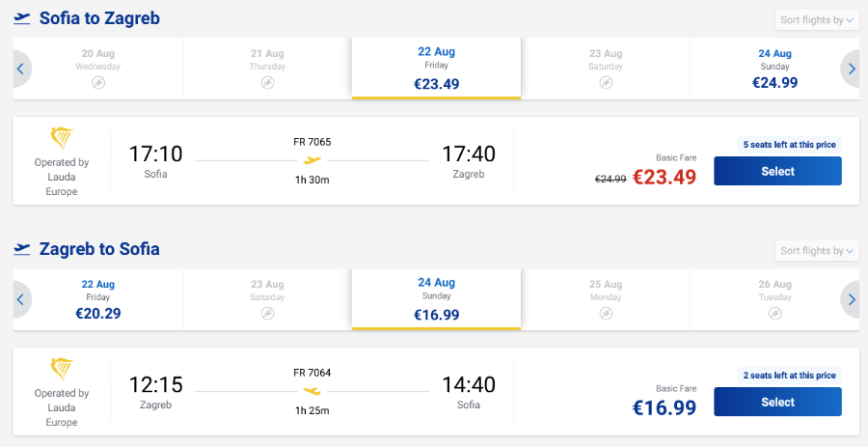Click the Ryanair harp logo on FR 7065
This screenshot has width=868, height=447.
click(62, 138)
